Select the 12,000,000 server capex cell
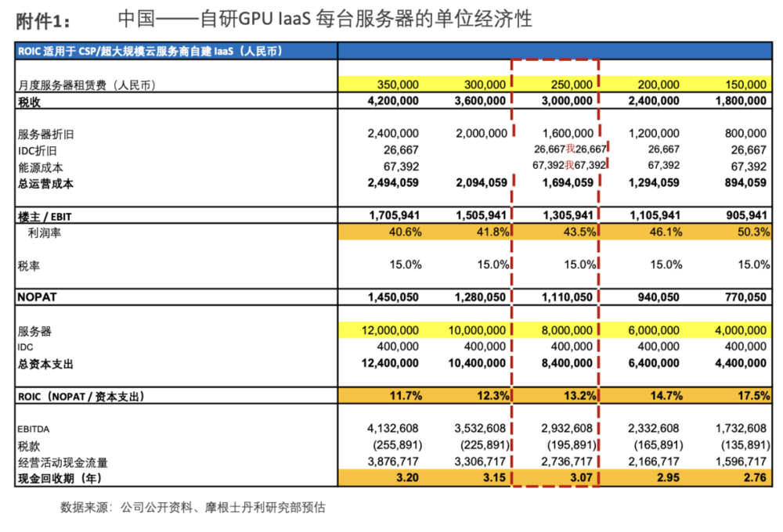 coord(390,330)
